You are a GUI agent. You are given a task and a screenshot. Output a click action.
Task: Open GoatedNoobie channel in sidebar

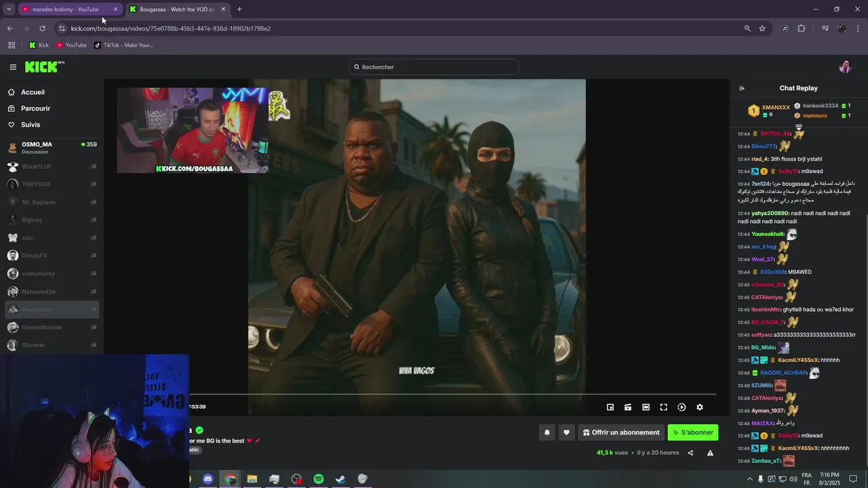pyautogui.click(x=52, y=327)
